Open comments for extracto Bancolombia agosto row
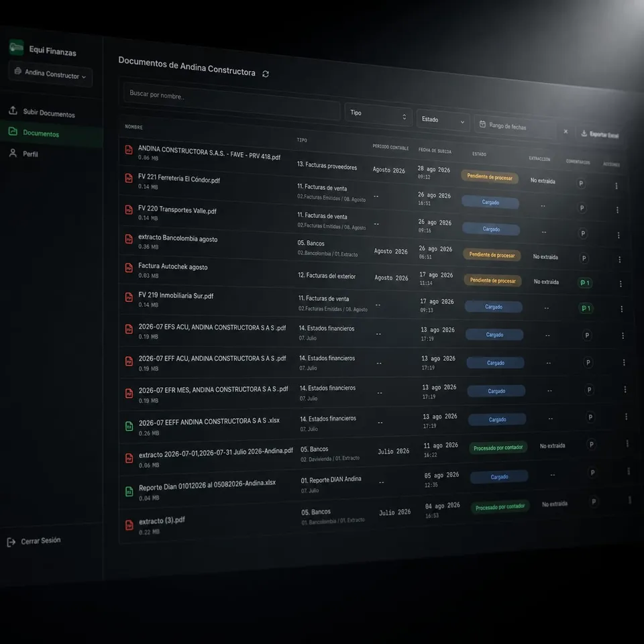The width and height of the screenshot is (644, 644). [x=584, y=258]
